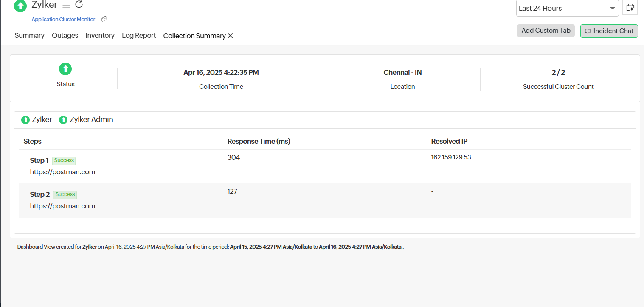Viewport: 644px width, 307px height.
Task: Open the Application Cluster Monitor link
Action: tap(63, 20)
